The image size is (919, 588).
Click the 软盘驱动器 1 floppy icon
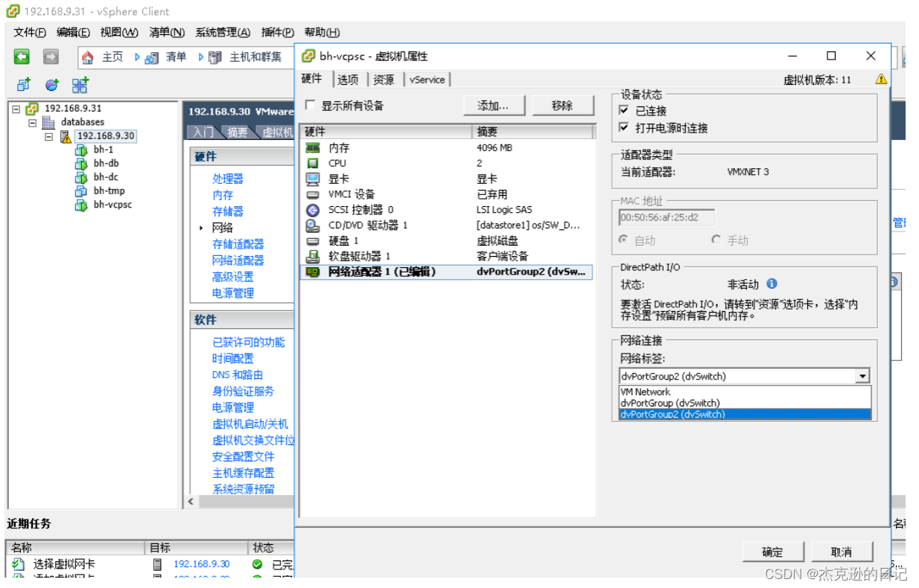(x=314, y=257)
